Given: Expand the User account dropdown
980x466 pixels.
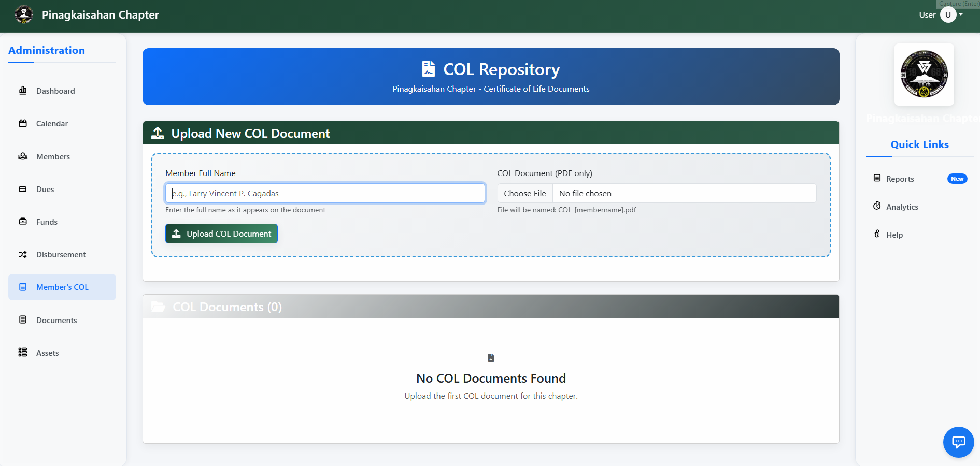Looking at the screenshot, I should [951, 14].
